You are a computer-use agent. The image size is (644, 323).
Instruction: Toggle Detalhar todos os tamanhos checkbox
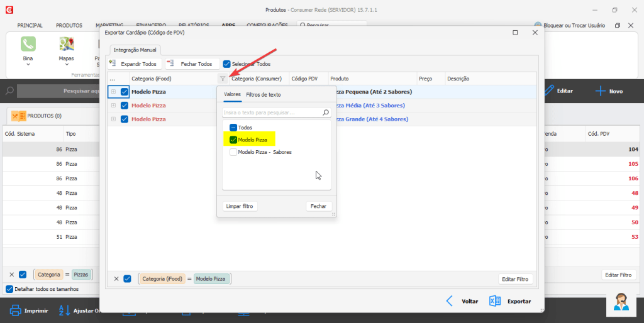pos(9,289)
